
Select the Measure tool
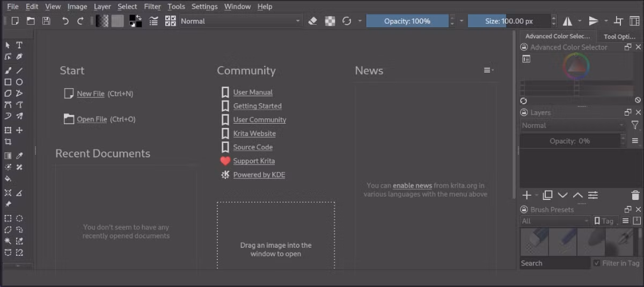tap(19, 192)
